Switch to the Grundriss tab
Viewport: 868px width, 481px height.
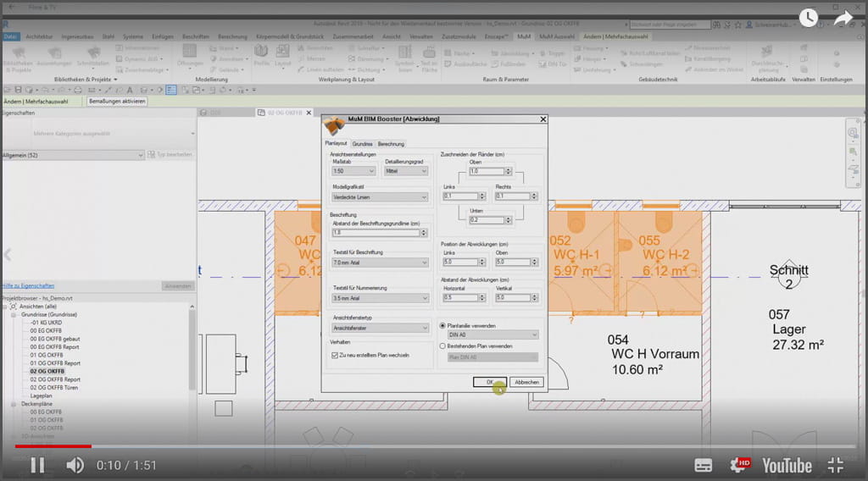(x=362, y=144)
